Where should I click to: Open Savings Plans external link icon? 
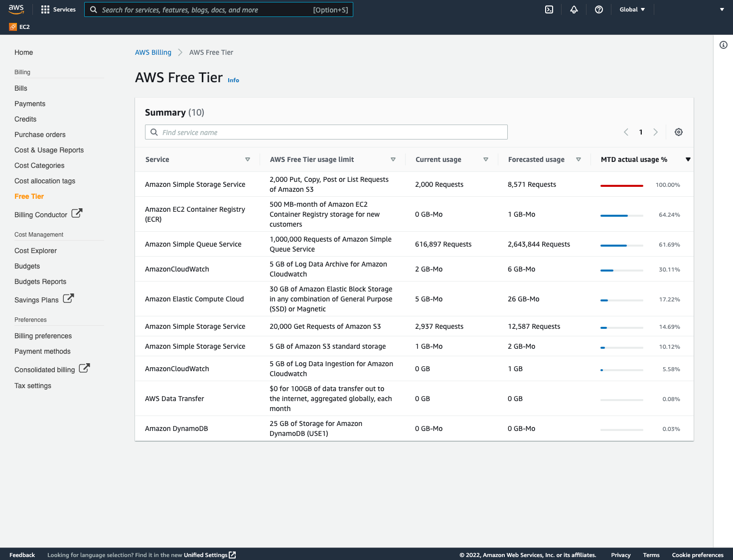(x=68, y=298)
